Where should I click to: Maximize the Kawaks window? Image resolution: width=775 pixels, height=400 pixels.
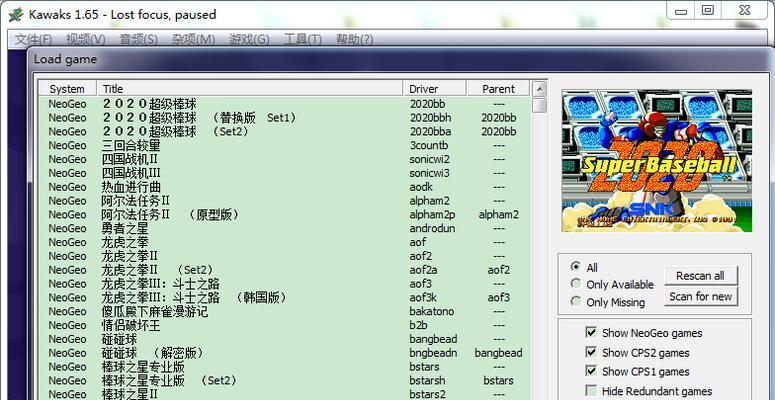coord(708,10)
